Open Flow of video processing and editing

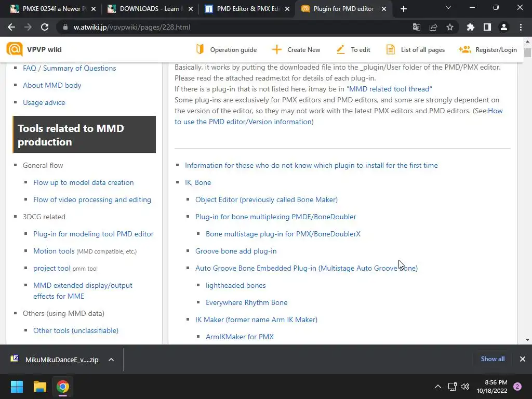coord(92,199)
